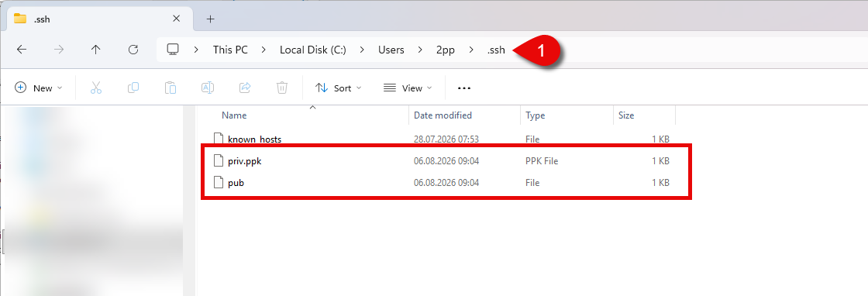Click the Copy icon in toolbar

(x=133, y=88)
